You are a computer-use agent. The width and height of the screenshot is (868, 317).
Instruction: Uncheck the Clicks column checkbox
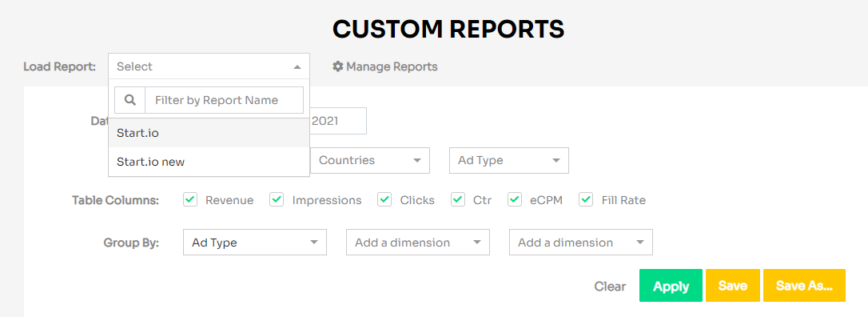pyautogui.click(x=384, y=199)
